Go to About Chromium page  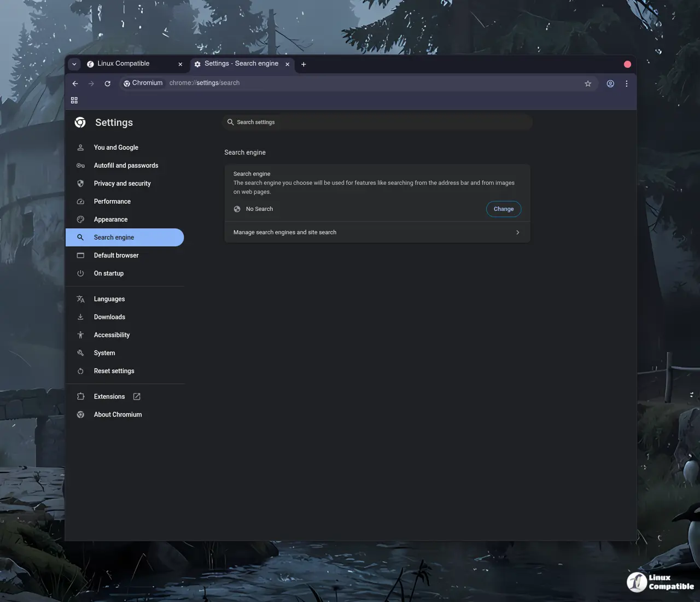118,414
